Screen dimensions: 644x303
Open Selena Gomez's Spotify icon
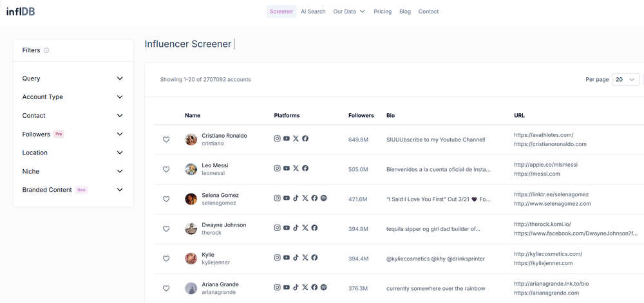point(324,198)
